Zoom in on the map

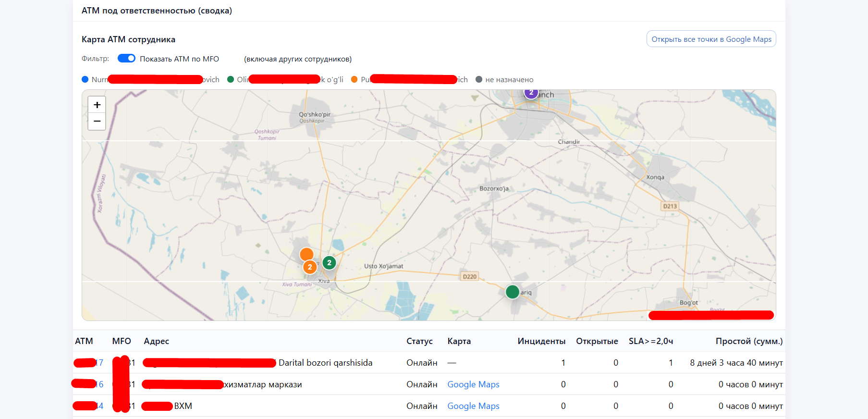tap(97, 105)
